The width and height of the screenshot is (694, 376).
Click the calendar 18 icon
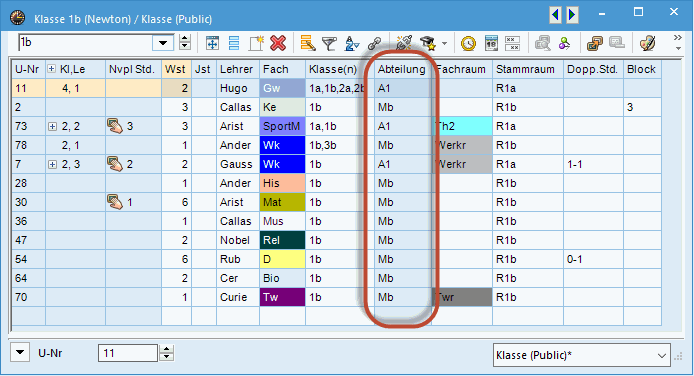click(491, 43)
